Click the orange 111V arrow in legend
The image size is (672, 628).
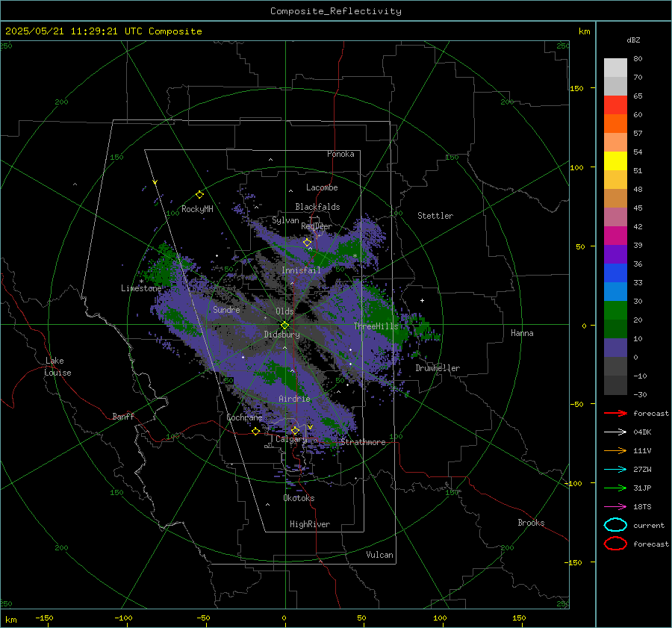tap(615, 450)
